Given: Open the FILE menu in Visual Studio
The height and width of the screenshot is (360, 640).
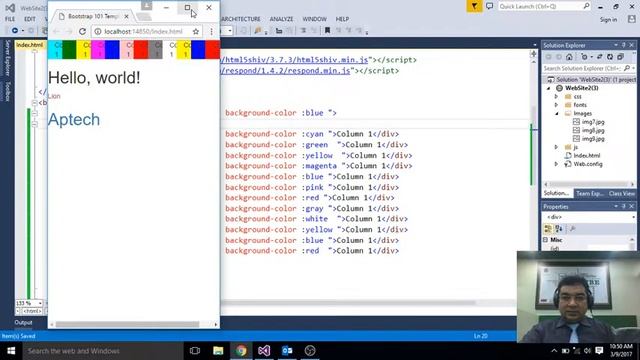Looking at the screenshot, I should click(x=10, y=19).
